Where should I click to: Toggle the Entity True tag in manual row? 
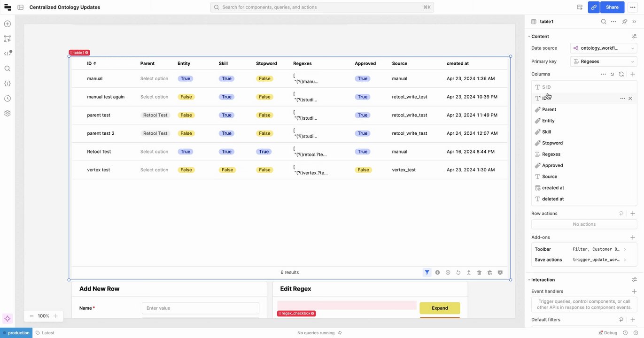(x=186, y=78)
